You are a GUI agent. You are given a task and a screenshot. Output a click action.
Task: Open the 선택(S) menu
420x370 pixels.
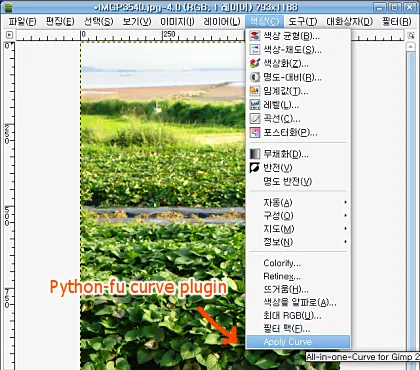[99, 22]
